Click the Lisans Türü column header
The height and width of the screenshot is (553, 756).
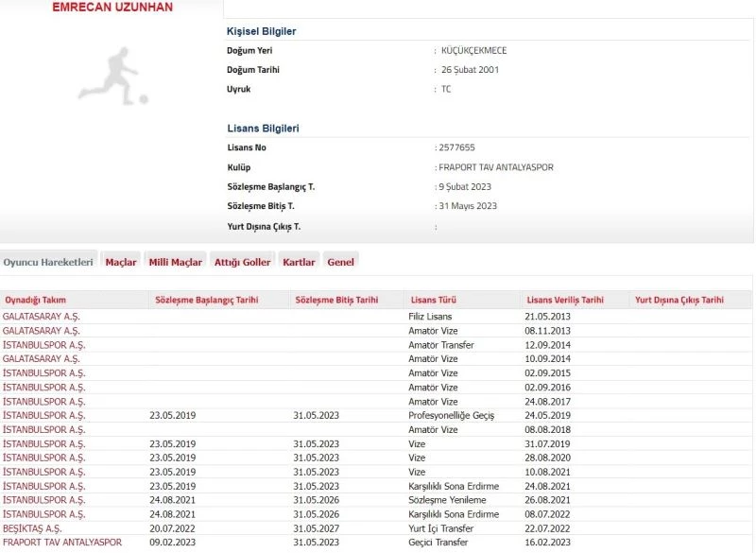(431, 300)
